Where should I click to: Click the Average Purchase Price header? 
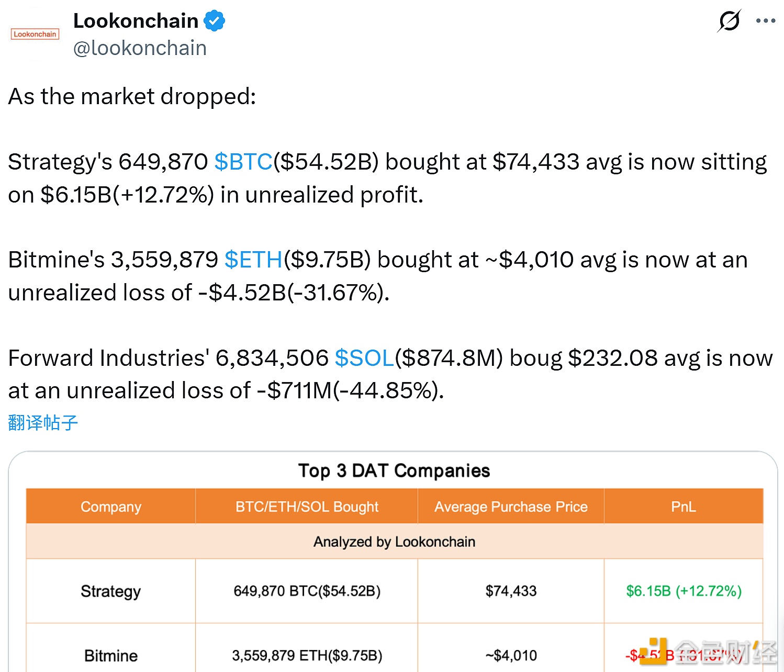tap(511, 507)
